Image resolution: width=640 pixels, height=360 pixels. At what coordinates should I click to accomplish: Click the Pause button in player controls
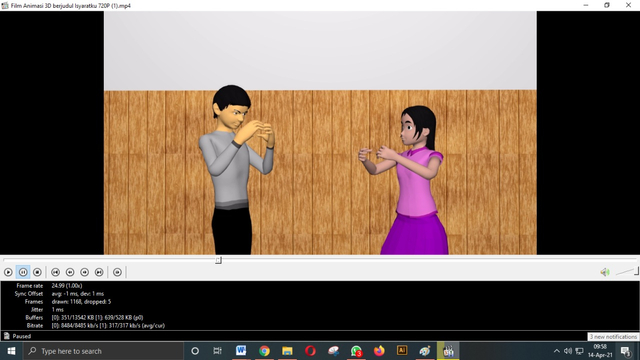(23, 272)
